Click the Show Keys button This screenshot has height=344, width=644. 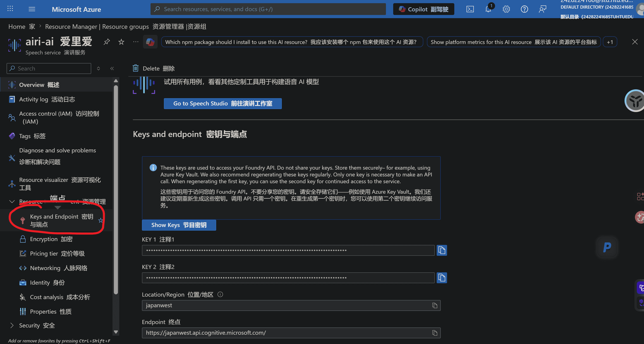click(x=179, y=225)
